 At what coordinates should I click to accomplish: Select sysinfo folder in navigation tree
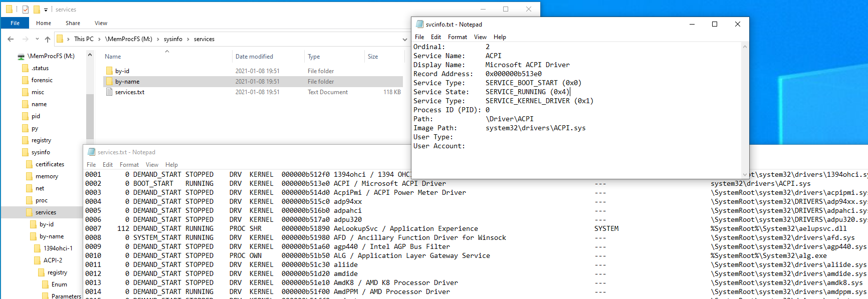click(x=41, y=152)
